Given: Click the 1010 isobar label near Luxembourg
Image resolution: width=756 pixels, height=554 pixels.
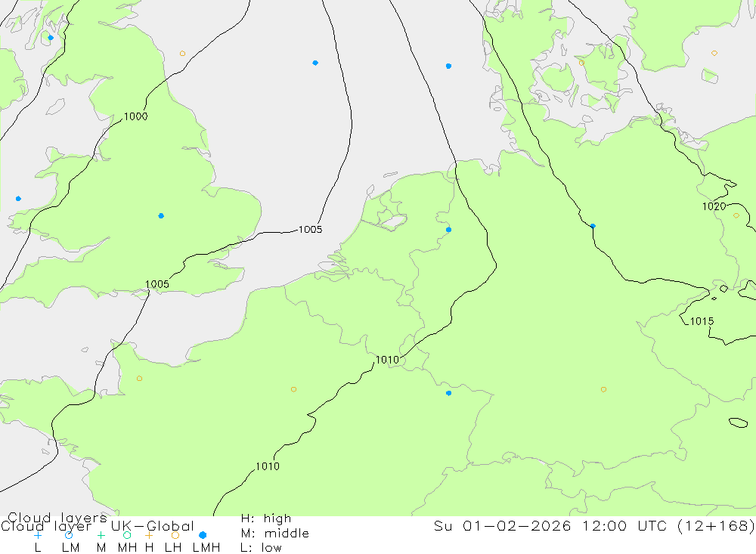Looking at the screenshot, I should coord(387,360).
